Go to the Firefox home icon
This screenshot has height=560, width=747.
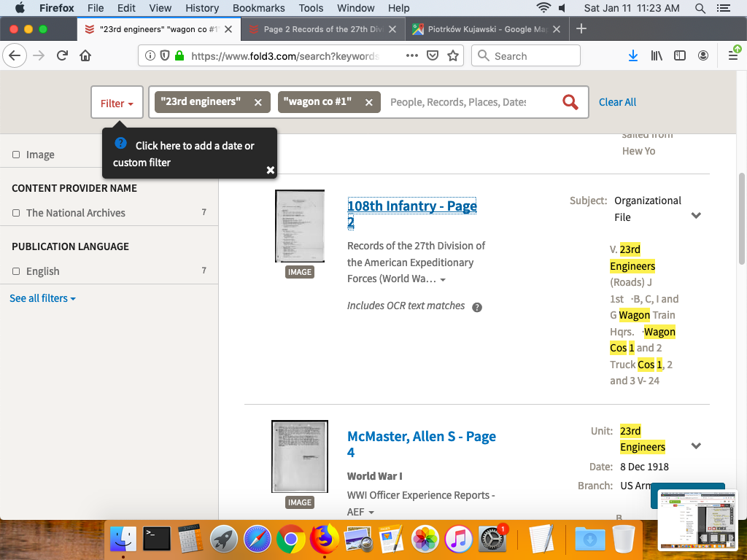point(85,56)
